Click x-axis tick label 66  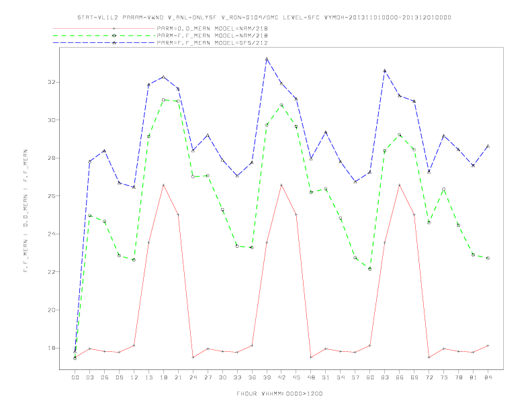[400, 377]
